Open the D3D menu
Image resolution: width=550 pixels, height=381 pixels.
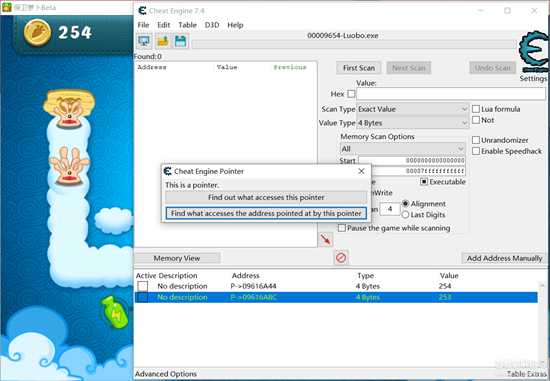click(x=212, y=25)
